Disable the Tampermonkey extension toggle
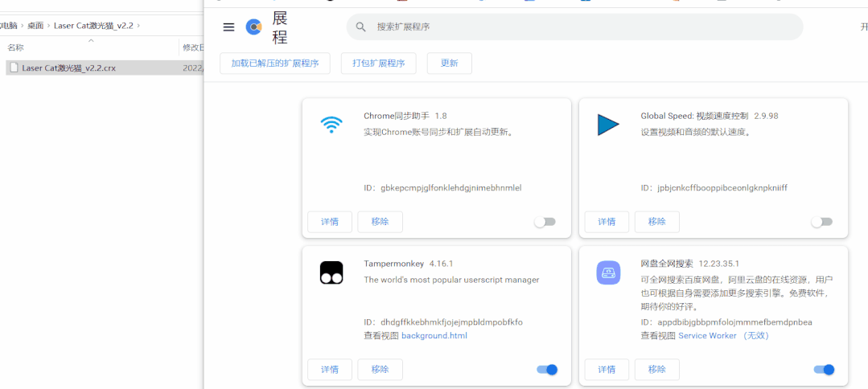Image resolution: width=868 pixels, height=389 pixels. [547, 370]
